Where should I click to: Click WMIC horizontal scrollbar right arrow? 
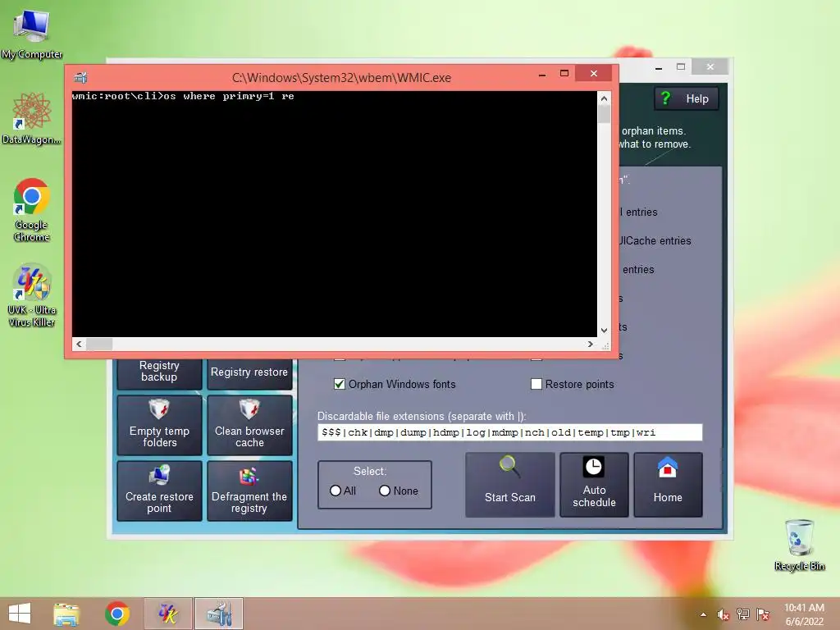coord(591,344)
